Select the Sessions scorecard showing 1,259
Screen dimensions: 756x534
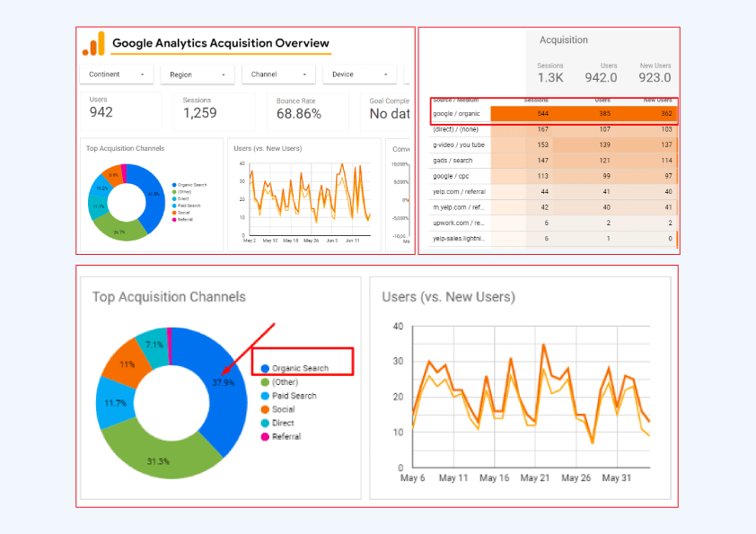214,112
